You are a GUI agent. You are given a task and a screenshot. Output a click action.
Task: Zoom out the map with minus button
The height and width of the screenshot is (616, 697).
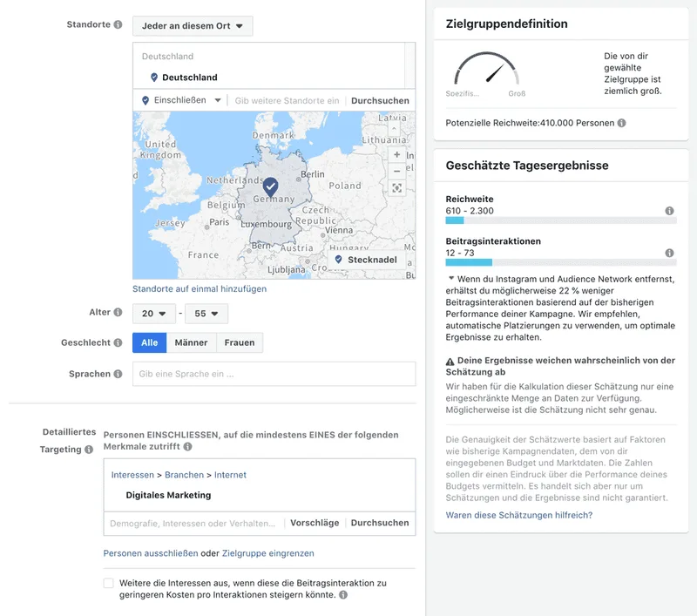pyautogui.click(x=396, y=171)
